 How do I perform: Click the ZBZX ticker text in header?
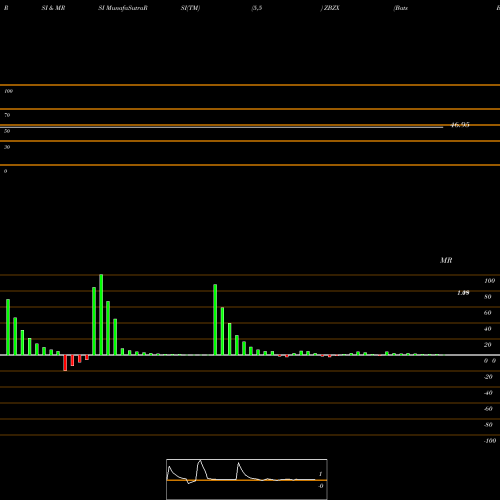[332, 8]
